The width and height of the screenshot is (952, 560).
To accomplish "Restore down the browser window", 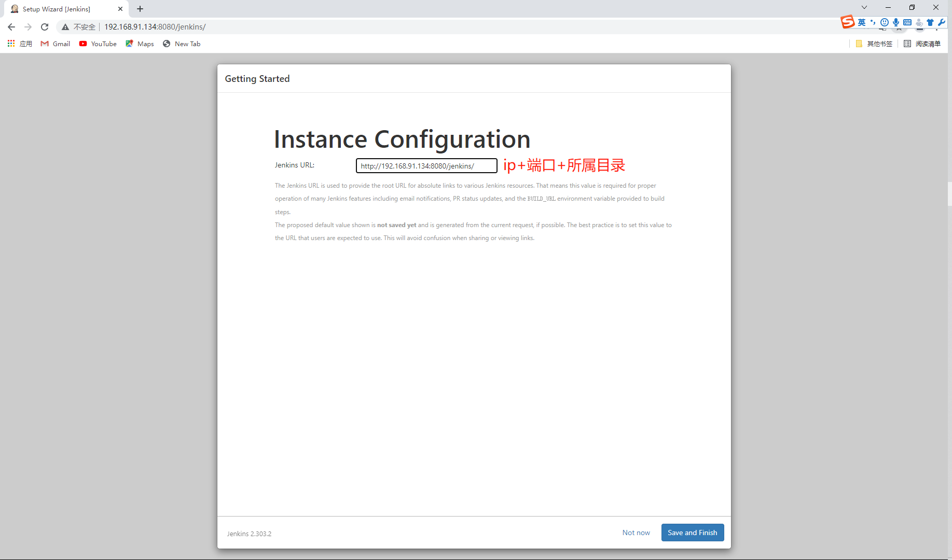I will click(912, 7).
